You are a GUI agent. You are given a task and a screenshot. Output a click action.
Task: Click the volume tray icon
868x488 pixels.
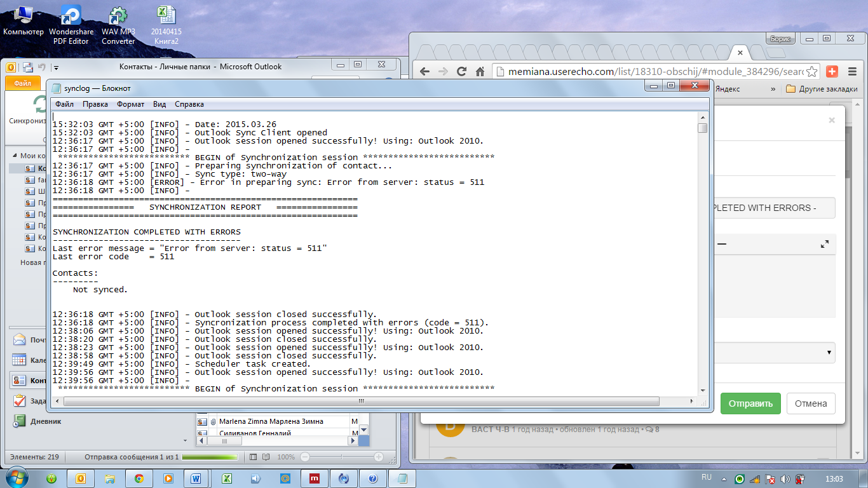[785, 479]
